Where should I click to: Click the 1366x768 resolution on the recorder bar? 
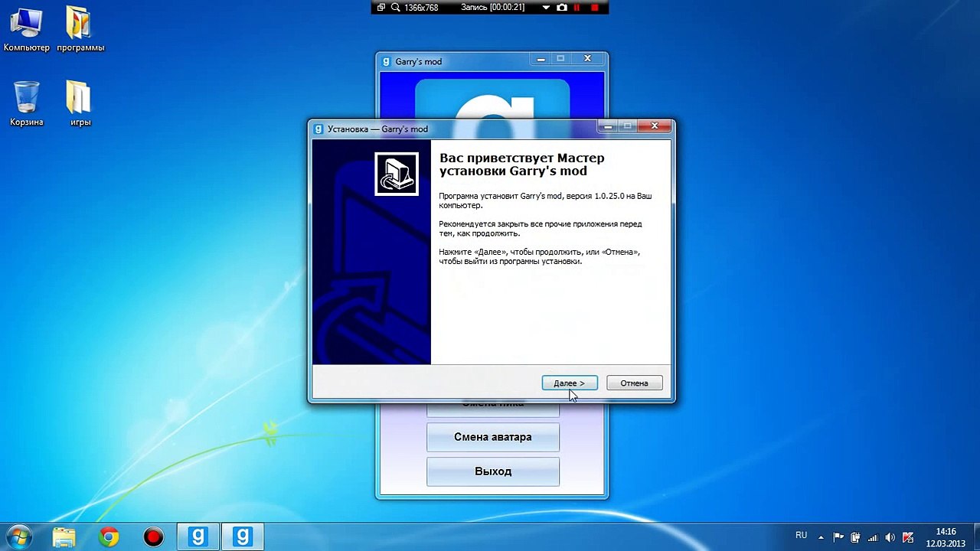point(420,8)
